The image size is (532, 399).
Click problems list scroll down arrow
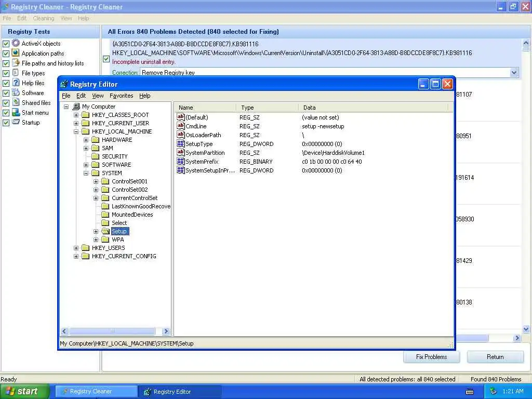click(526, 328)
